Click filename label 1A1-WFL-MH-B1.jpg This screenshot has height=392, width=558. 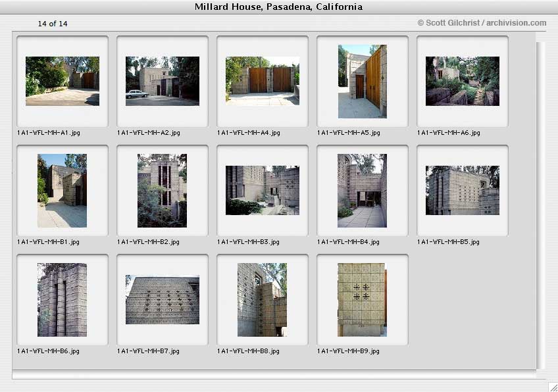click(x=48, y=242)
